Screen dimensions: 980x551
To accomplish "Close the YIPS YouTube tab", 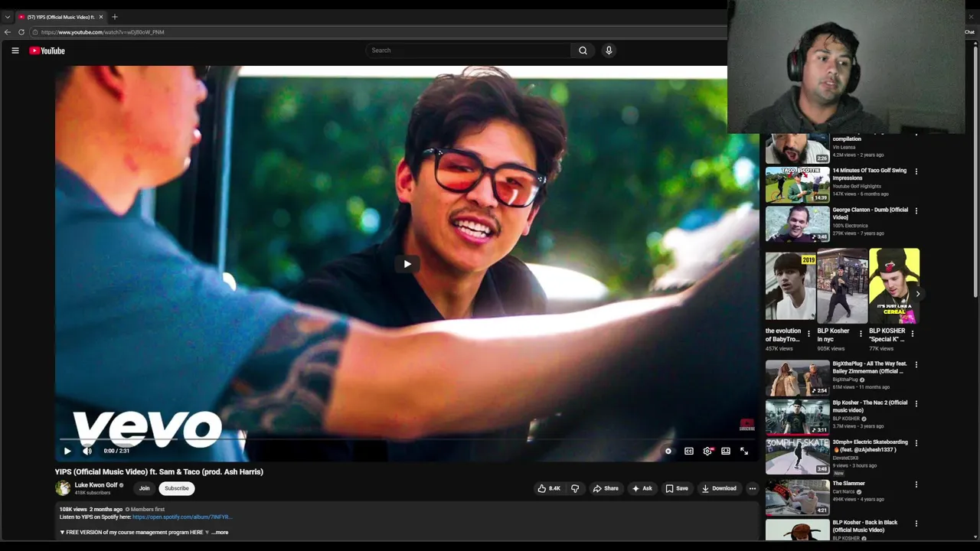I will point(100,17).
